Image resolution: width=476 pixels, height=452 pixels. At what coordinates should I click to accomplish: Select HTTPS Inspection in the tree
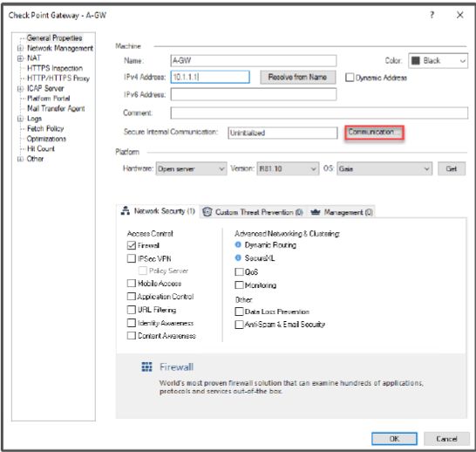pos(55,68)
